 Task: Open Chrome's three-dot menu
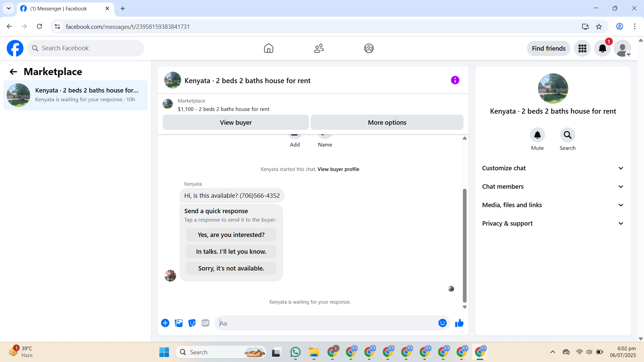pyautogui.click(x=635, y=26)
